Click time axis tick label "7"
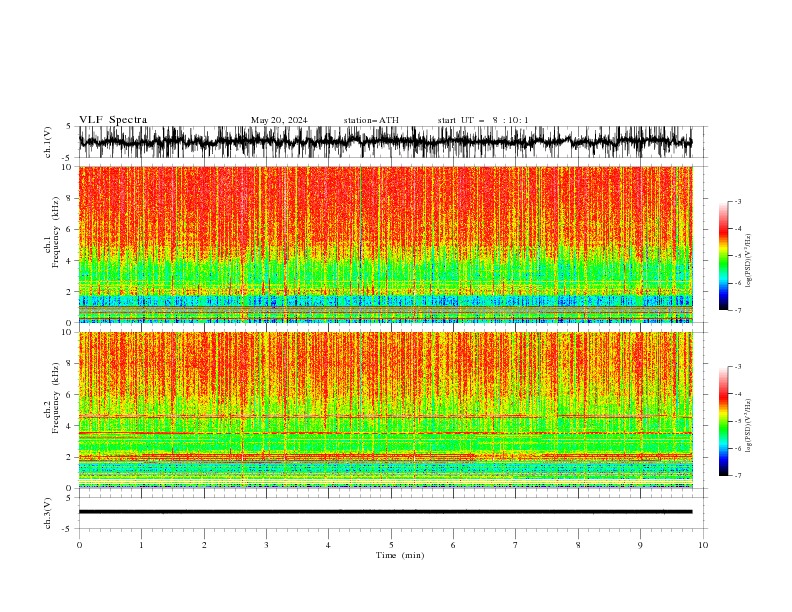This screenshot has height=612, width=792. coord(516,545)
